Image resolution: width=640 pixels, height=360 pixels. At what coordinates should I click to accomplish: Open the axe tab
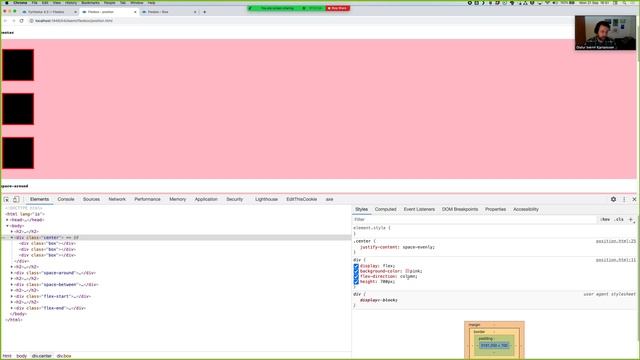coord(329,199)
